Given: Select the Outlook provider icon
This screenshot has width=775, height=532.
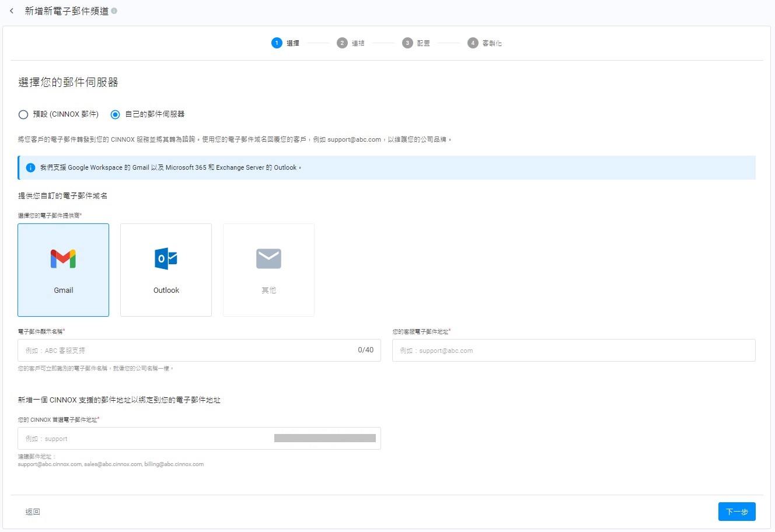Looking at the screenshot, I should click(x=166, y=258).
